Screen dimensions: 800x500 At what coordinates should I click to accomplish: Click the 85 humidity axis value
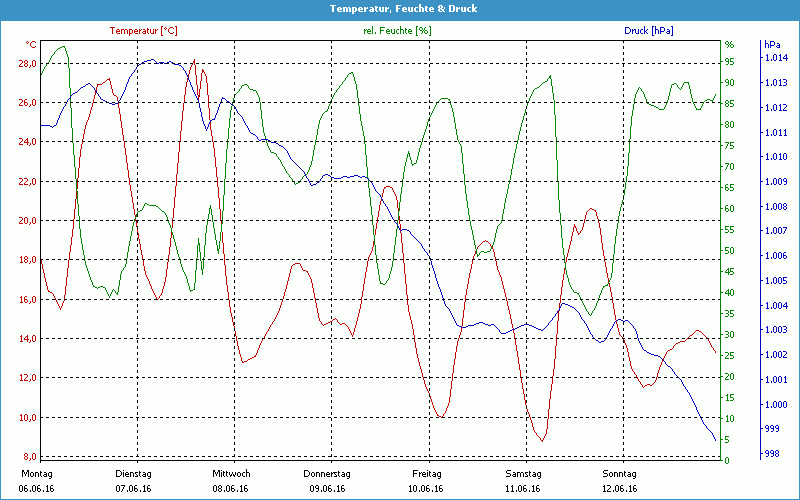(x=730, y=104)
